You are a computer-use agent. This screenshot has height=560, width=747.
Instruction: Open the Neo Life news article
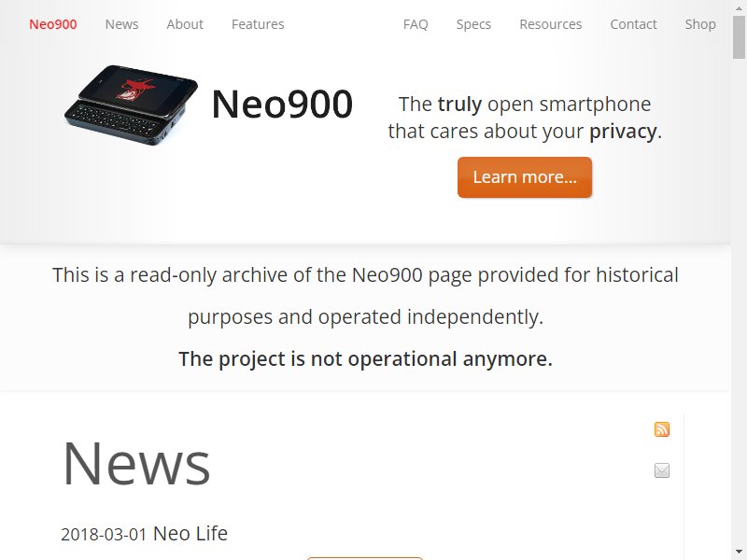pyautogui.click(x=190, y=533)
